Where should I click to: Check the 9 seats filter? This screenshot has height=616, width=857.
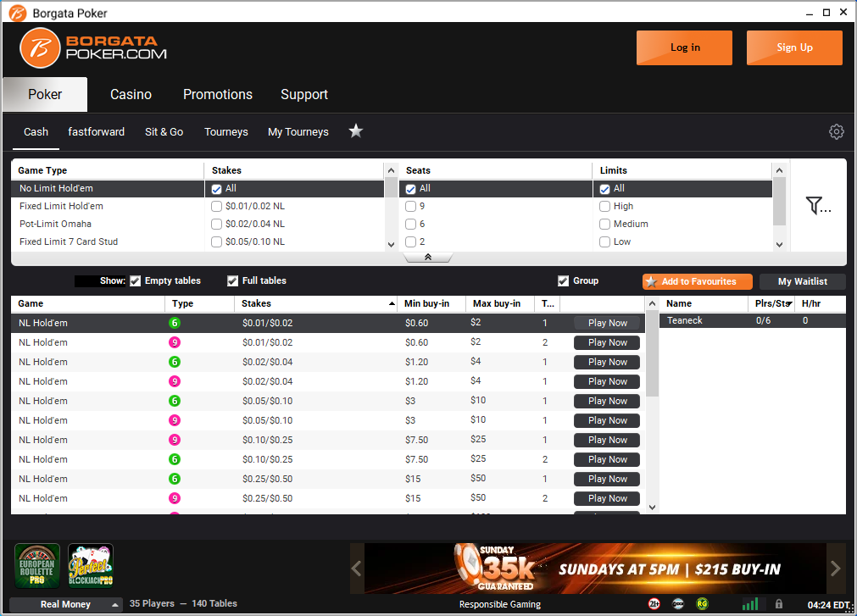(410, 207)
